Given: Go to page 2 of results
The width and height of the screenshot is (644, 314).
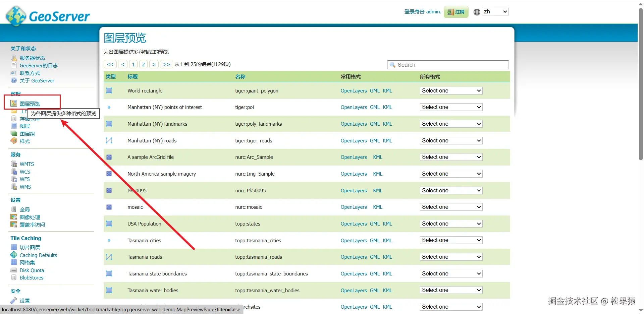Looking at the screenshot, I should (x=143, y=64).
